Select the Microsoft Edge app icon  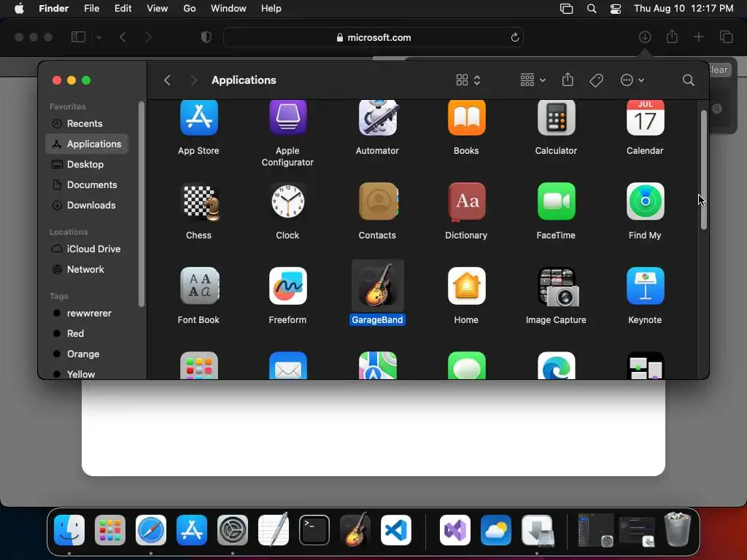click(x=556, y=366)
